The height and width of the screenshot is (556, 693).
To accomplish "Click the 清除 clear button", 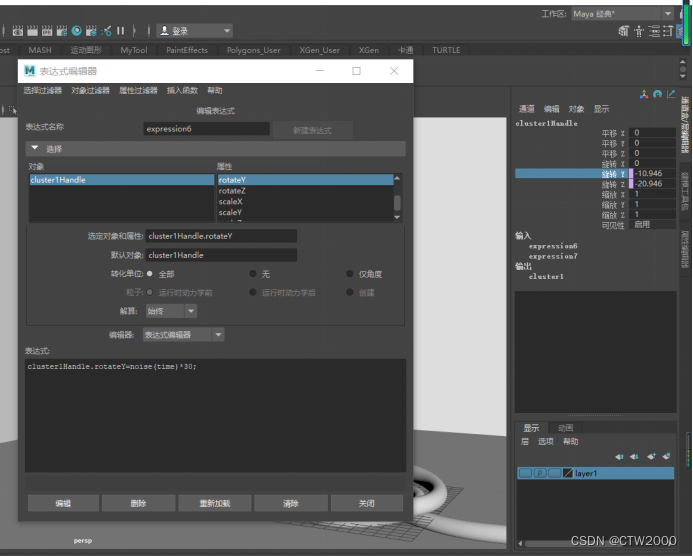I will pos(291,503).
